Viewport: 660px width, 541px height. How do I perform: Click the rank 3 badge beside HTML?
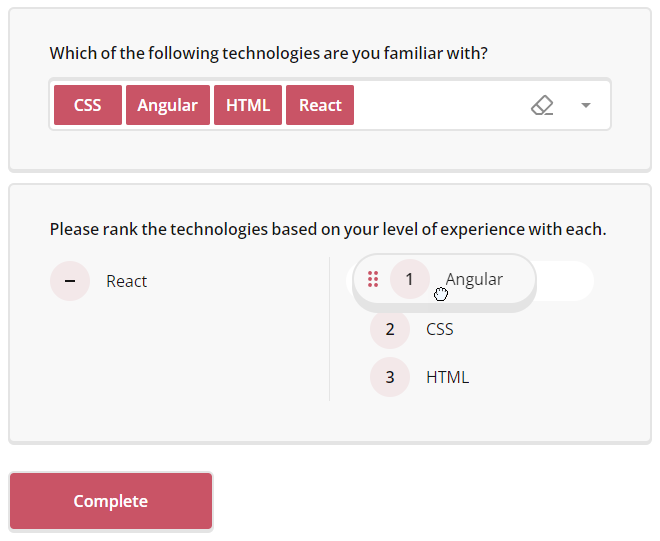coord(390,377)
